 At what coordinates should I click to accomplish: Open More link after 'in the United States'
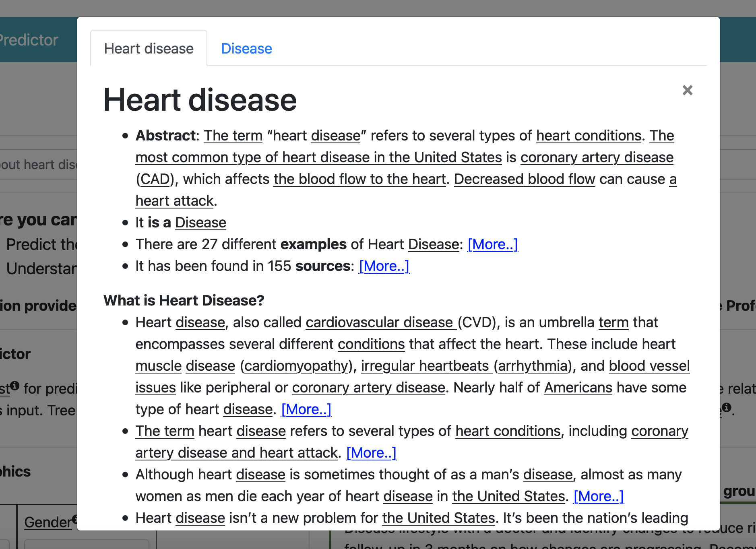598,496
